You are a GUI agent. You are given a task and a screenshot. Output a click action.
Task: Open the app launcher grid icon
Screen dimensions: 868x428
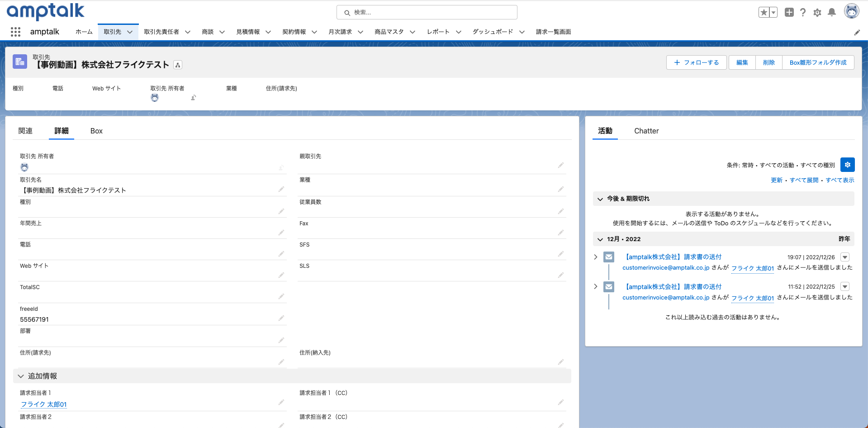(x=15, y=32)
